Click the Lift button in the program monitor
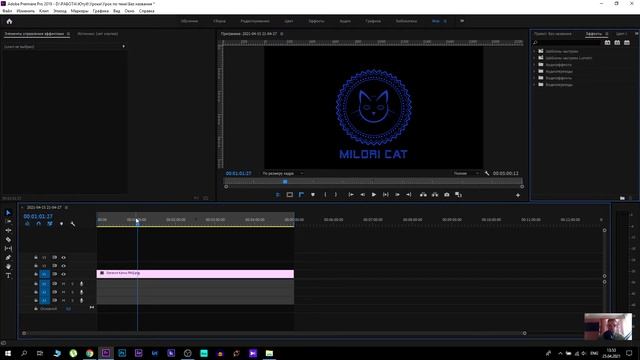Image resolution: width=640 pixels, height=360 pixels. tap(423, 195)
